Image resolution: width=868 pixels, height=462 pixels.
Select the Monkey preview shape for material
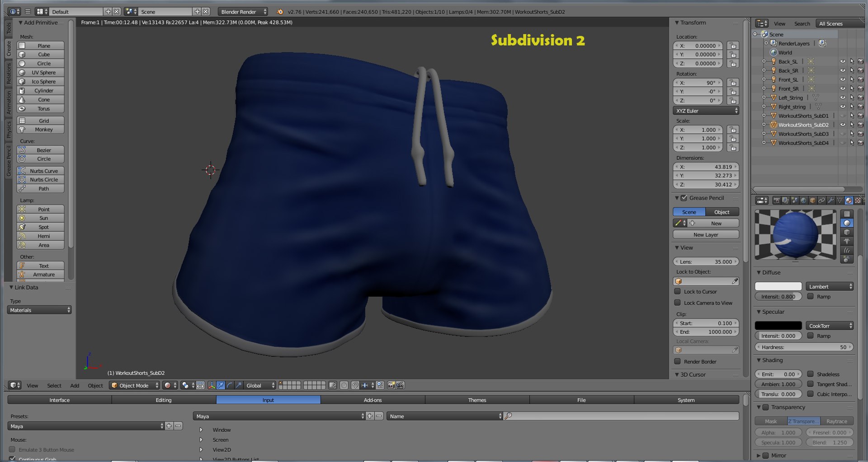[847, 241]
